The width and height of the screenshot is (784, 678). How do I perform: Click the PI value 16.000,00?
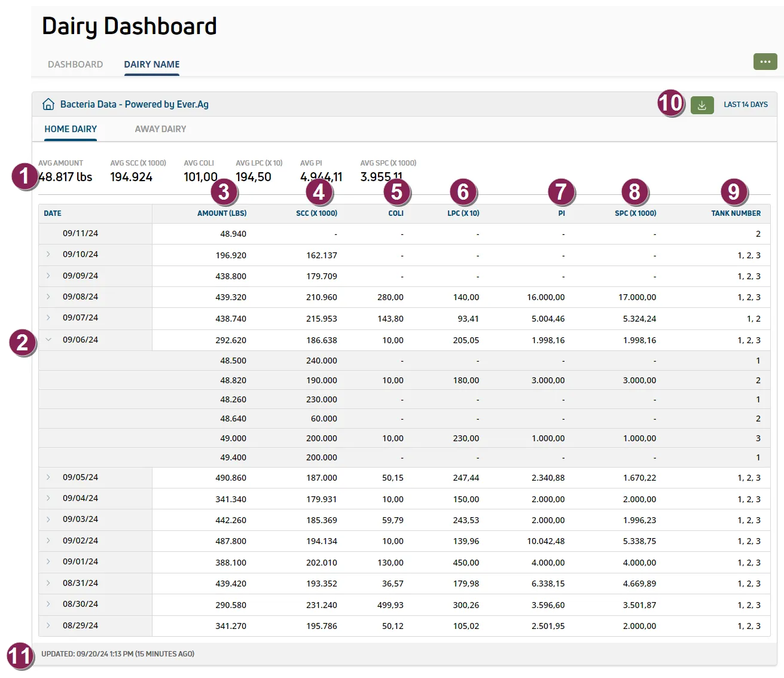[x=546, y=297]
